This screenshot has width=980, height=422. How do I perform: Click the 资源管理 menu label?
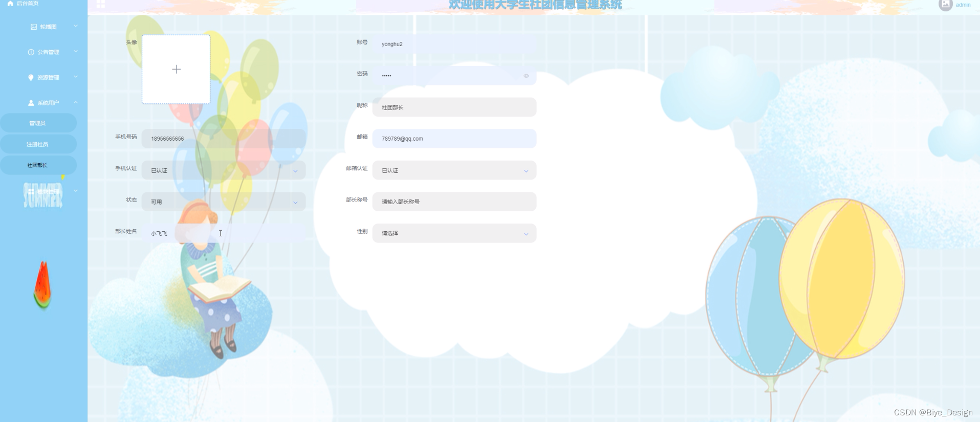(x=49, y=78)
